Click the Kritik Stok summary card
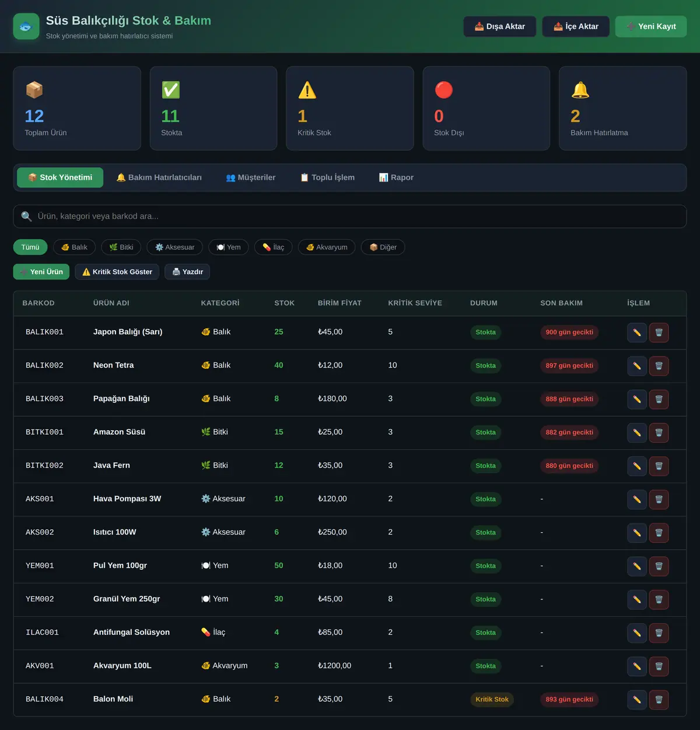Viewport: 700px width, 730px height. tap(350, 109)
